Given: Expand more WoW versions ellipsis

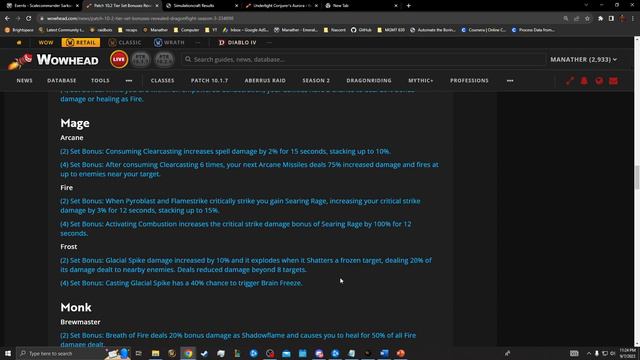Looking at the screenshot, I should pyautogui.click(x=198, y=42).
